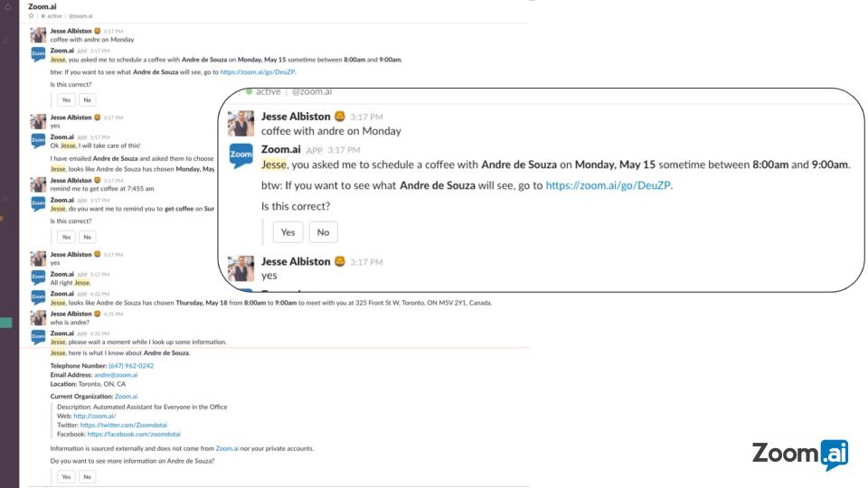The height and width of the screenshot is (488, 868).
Task: Open the zoom.ai/go/DeuZP link in enlarged callout
Action: [x=609, y=185]
